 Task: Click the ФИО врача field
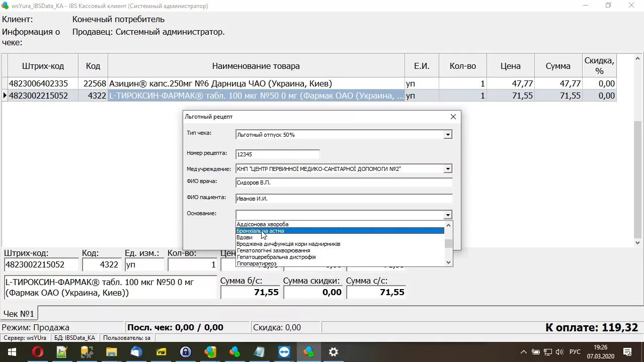pyautogui.click(x=344, y=183)
